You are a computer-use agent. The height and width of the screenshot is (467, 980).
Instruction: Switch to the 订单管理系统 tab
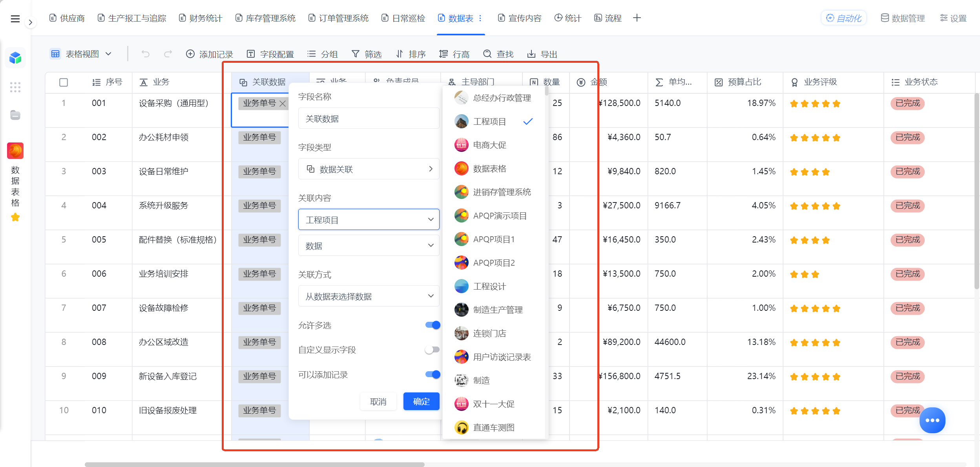(x=339, y=18)
